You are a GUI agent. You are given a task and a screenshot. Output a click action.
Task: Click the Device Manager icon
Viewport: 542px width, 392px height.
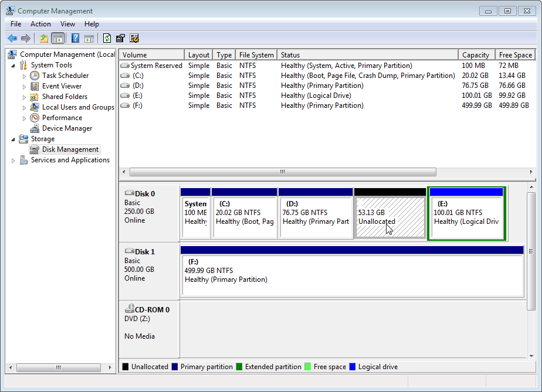click(35, 128)
